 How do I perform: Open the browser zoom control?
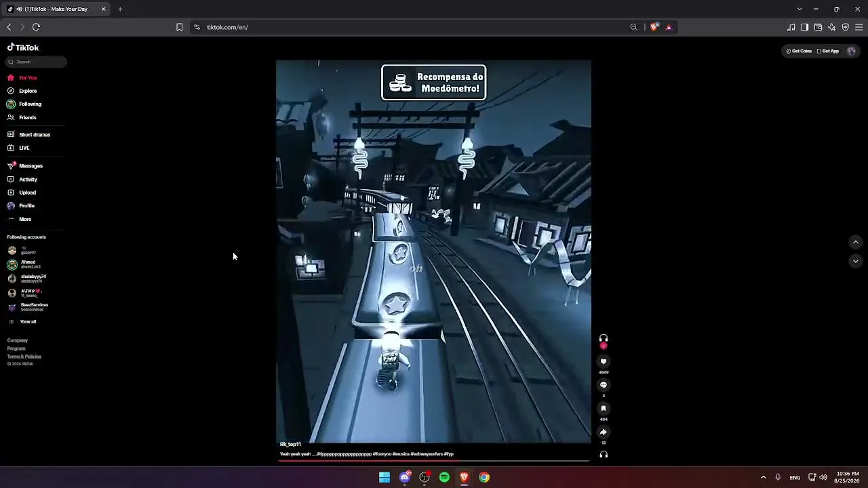(634, 27)
